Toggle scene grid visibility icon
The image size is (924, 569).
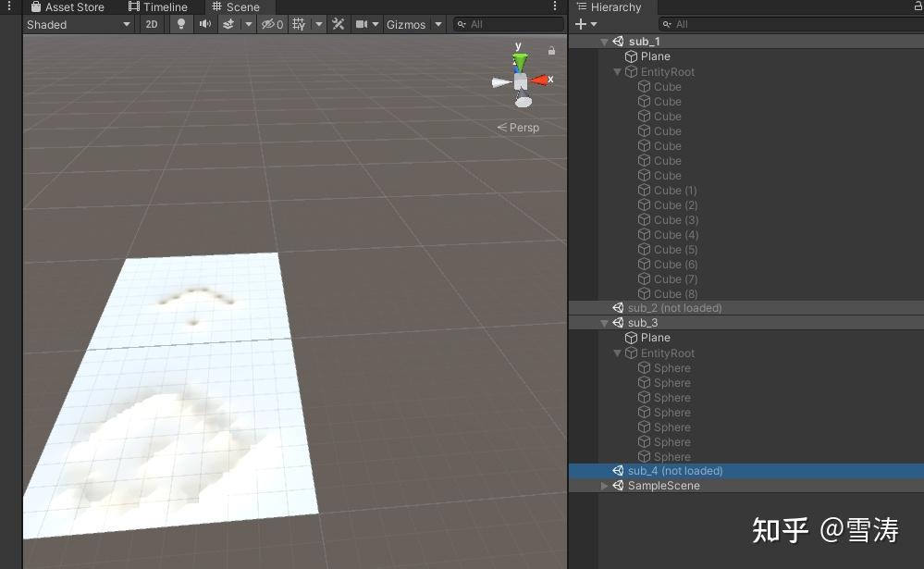[x=300, y=24]
